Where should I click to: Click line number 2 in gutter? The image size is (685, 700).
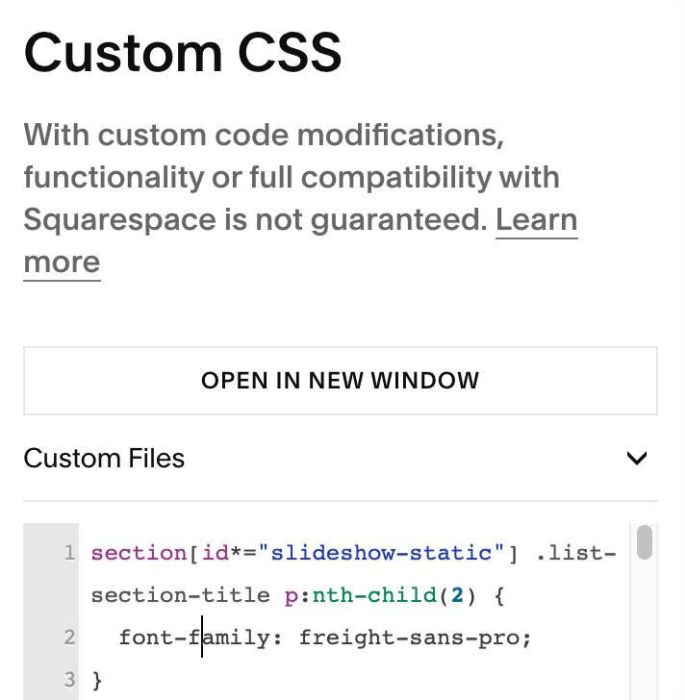(x=69, y=637)
